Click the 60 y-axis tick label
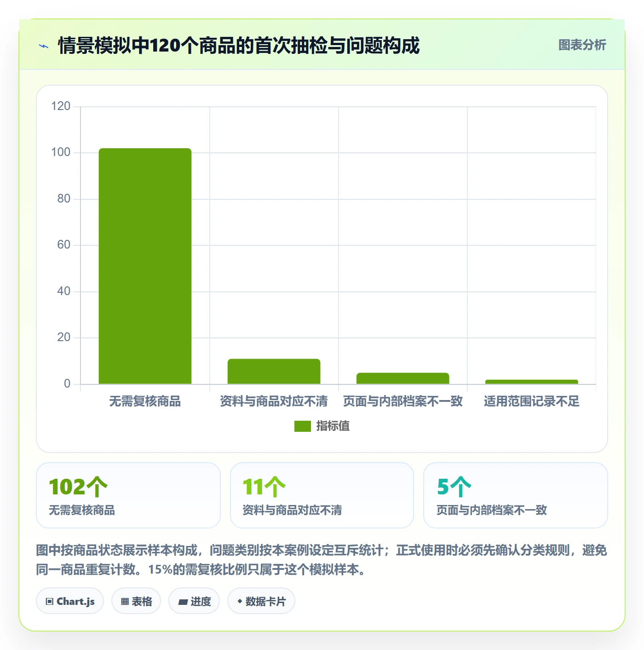 coord(63,245)
